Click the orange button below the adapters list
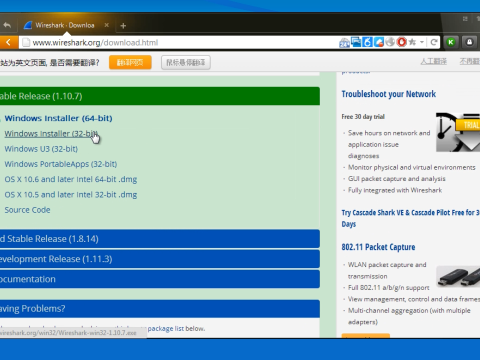Image resolution: width=480 pixels, height=360 pixels. click(366, 335)
